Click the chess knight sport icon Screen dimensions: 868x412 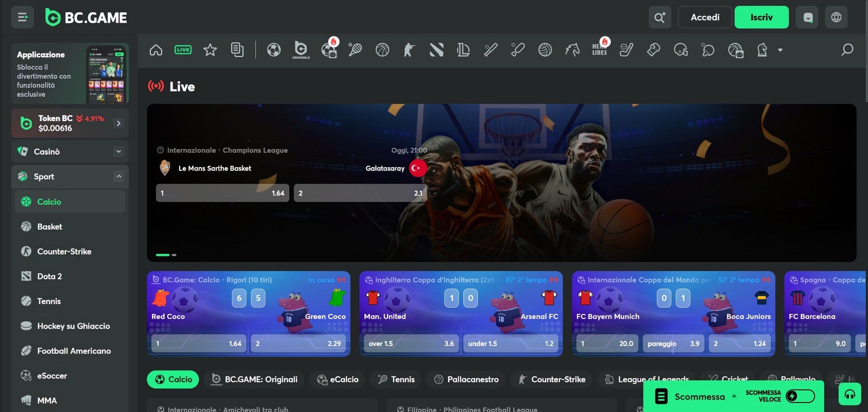point(762,50)
